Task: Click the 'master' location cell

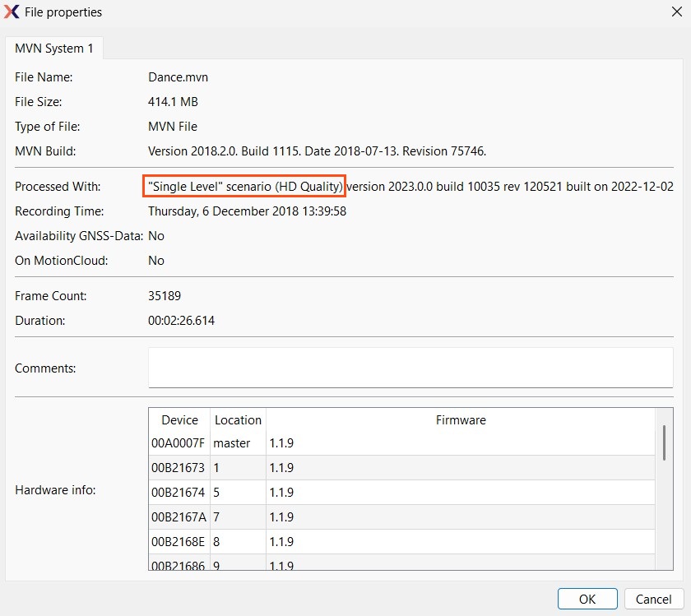Action: tap(232, 443)
